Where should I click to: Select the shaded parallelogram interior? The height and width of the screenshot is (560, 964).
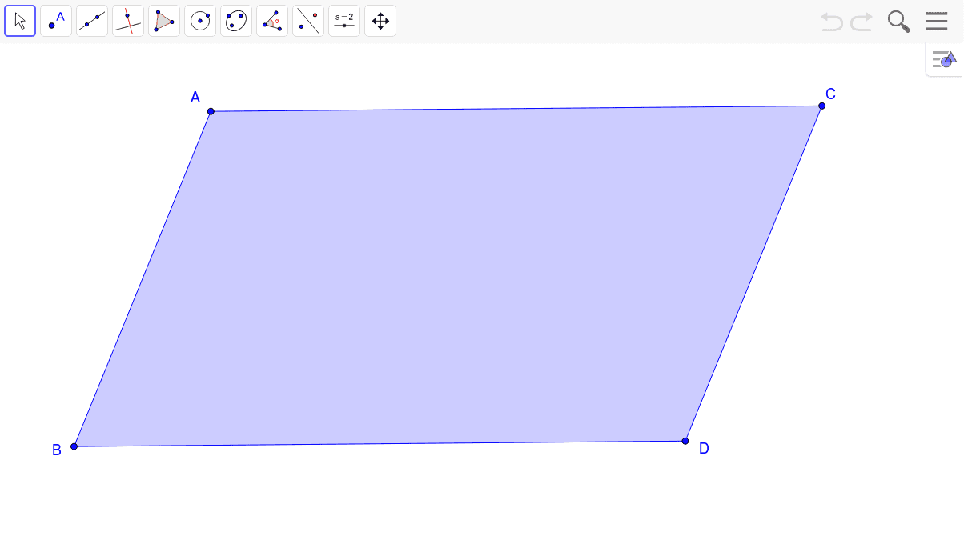448,276
